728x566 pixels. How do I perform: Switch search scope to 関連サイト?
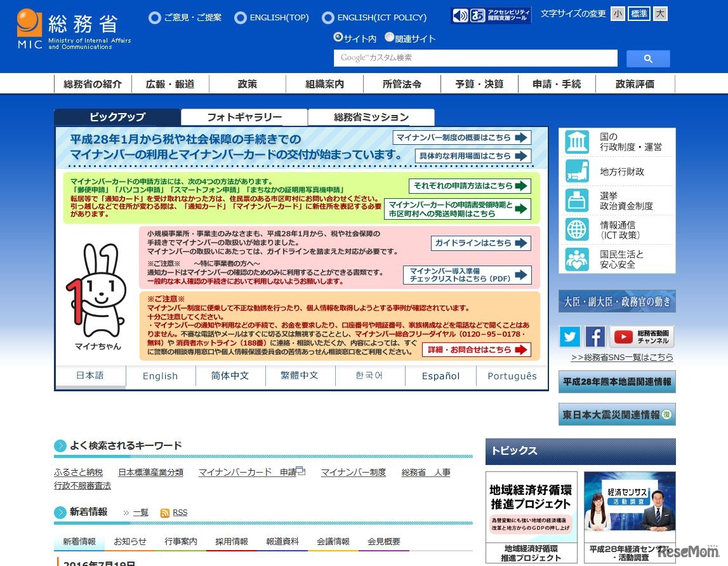coord(389,37)
